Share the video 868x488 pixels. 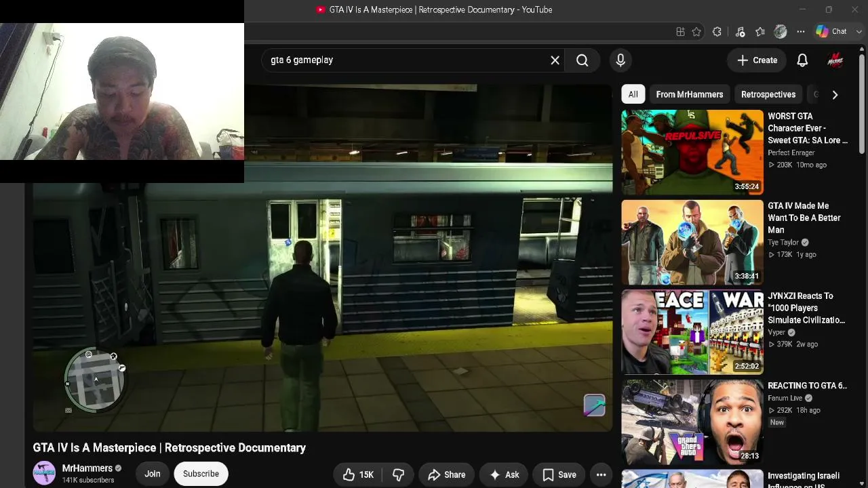(x=446, y=474)
